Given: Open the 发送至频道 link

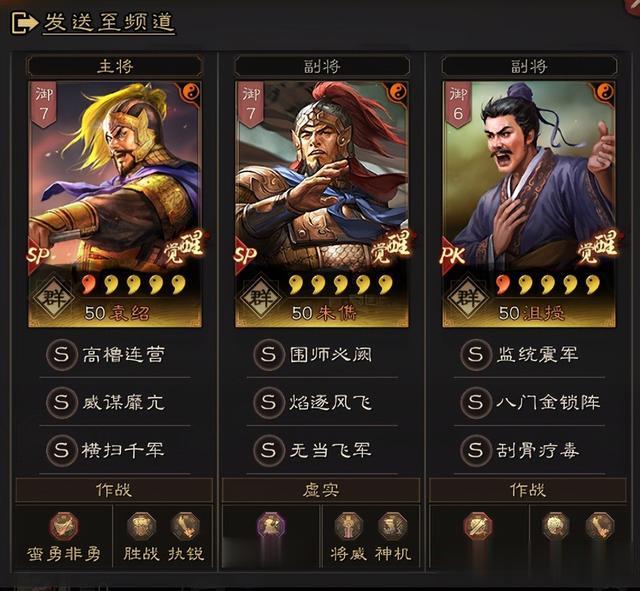Looking at the screenshot, I should pos(109,22).
